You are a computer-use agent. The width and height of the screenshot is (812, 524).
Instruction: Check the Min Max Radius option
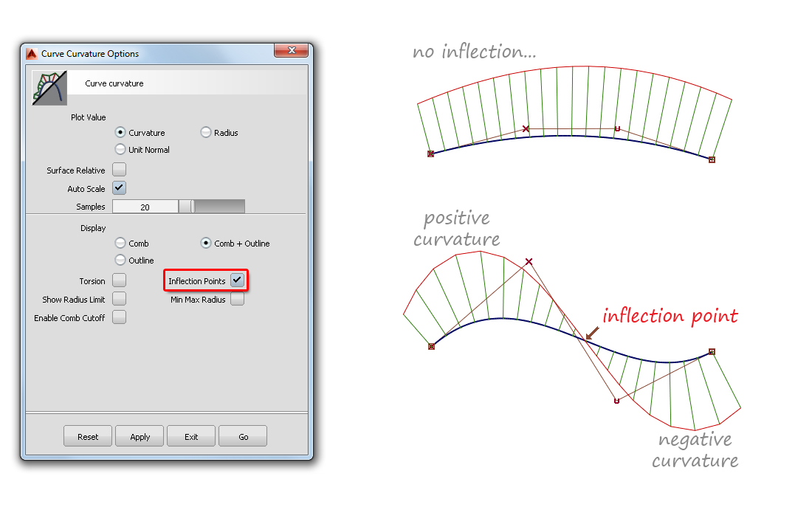[x=237, y=299]
